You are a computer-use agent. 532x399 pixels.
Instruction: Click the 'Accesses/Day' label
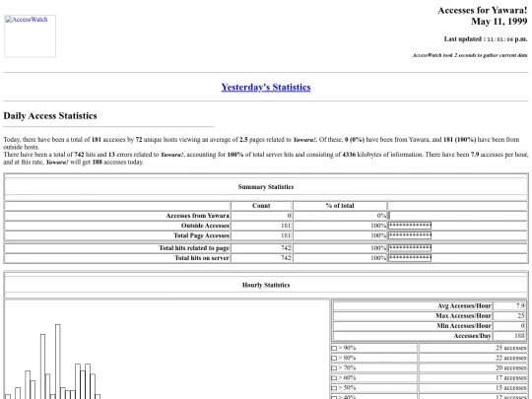(472, 336)
